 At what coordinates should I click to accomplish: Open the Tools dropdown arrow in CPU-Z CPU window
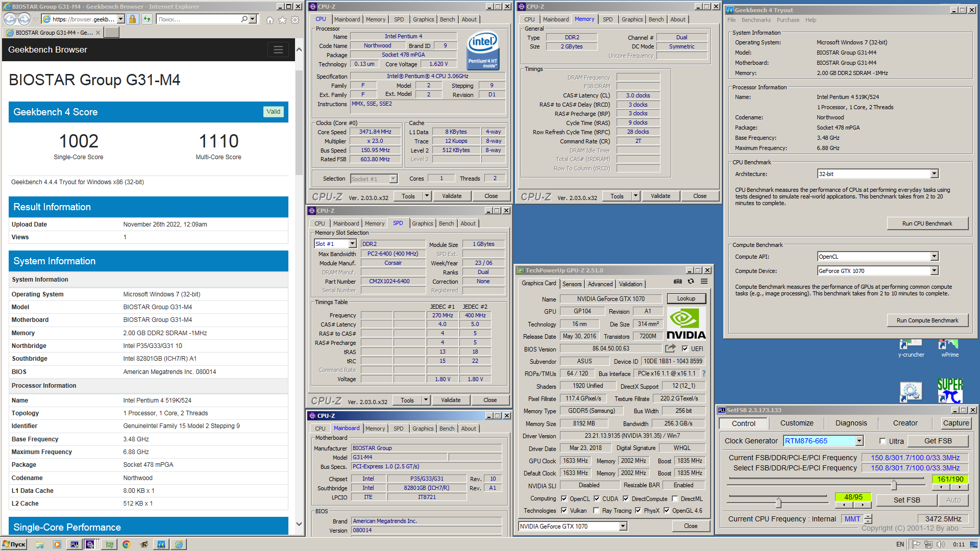427,196
